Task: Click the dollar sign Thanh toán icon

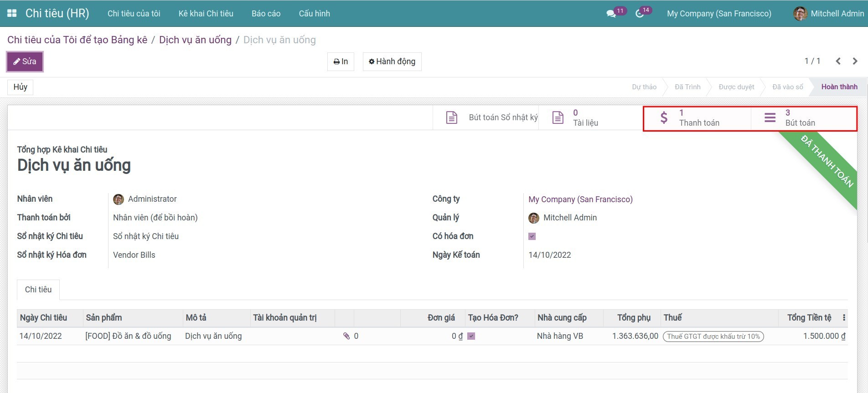Action: (x=664, y=118)
